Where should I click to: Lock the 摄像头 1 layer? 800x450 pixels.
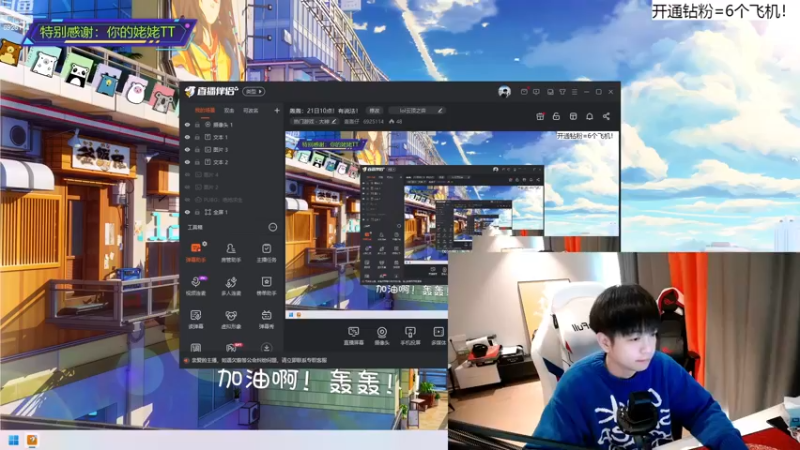point(197,124)
